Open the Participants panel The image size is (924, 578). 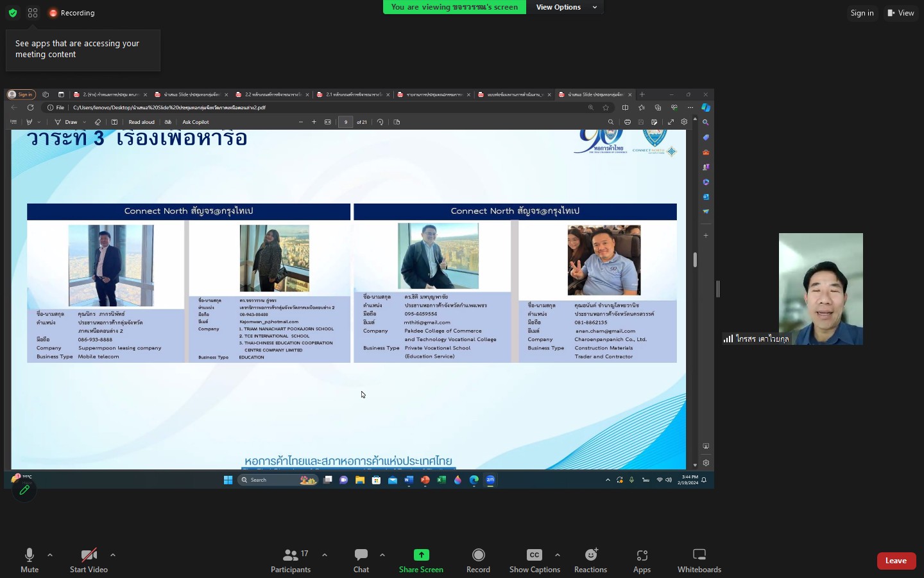(291, 556)
